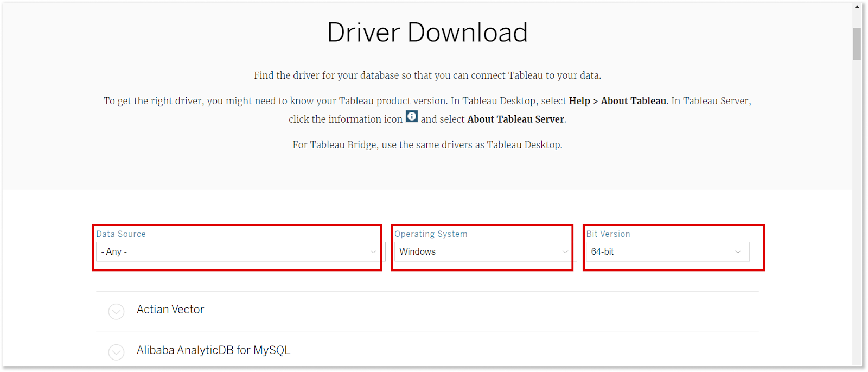Screen dimensions: 868x372
Task: Click the scroll up arrow at top
Action: click(857, 7)
